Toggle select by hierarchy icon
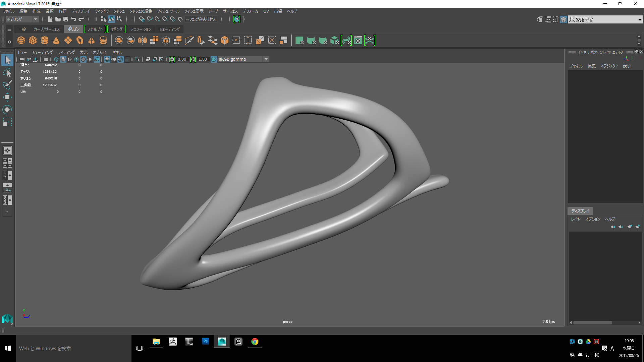Screen dimensions: 644x362 coord(103,19)
